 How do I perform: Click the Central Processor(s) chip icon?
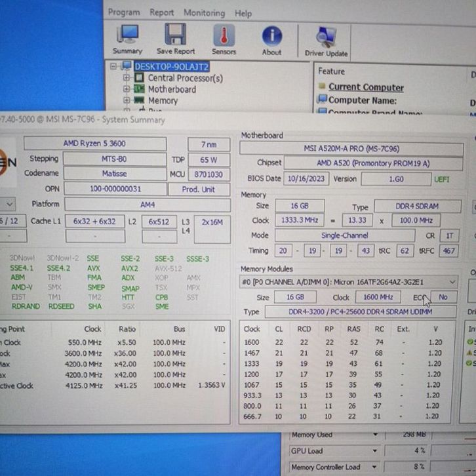(140, 78)
